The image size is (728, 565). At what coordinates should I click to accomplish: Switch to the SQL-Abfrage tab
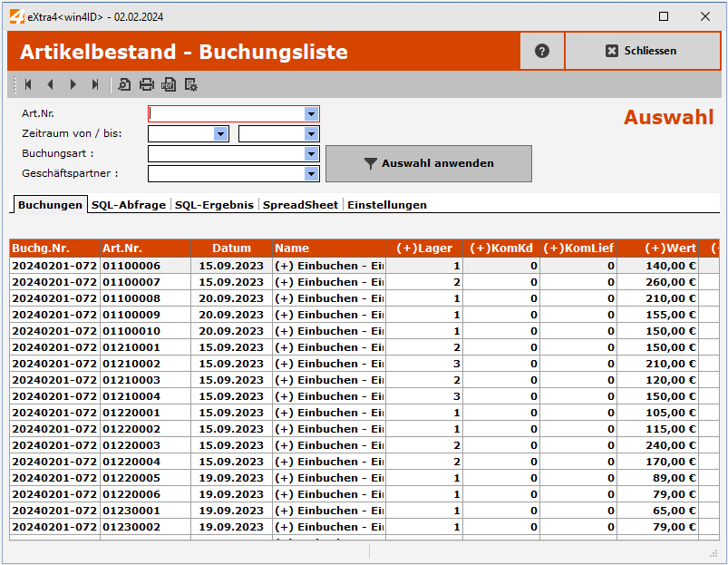point(128,205)
